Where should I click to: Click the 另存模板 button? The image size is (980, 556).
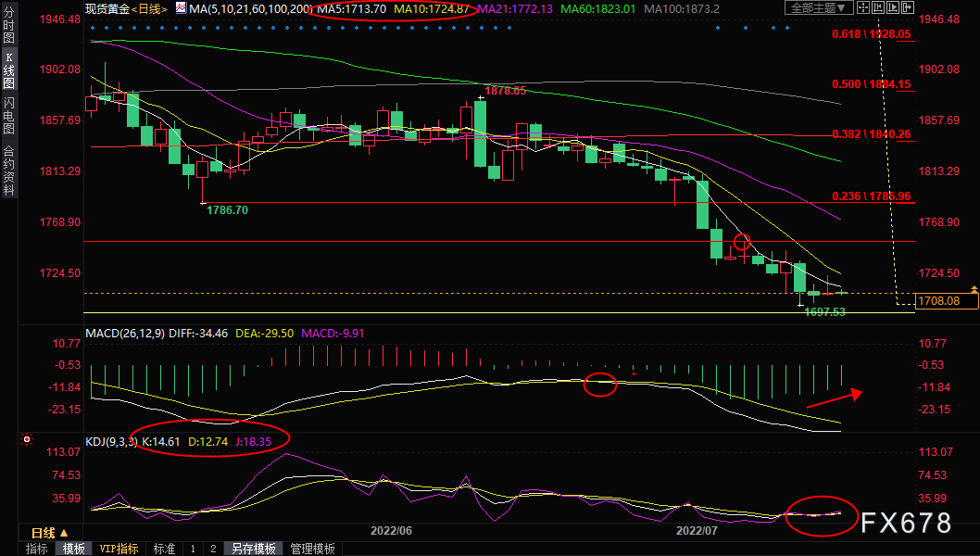click(254, 549)
